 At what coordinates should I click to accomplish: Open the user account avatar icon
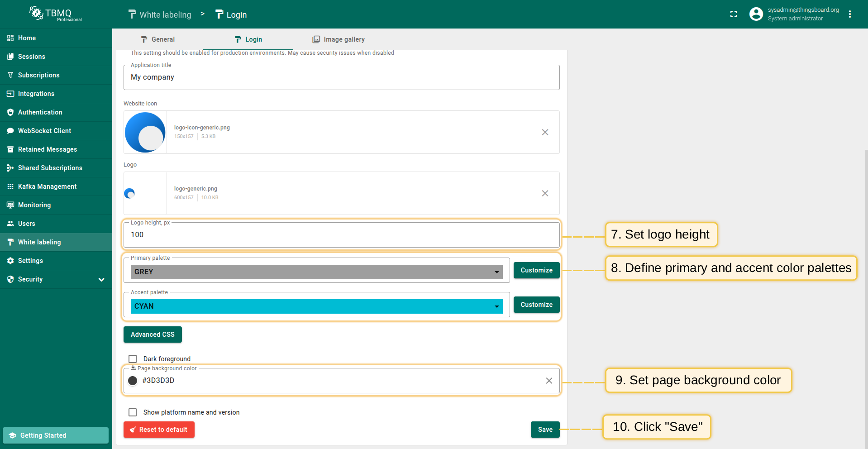point(756,14)
